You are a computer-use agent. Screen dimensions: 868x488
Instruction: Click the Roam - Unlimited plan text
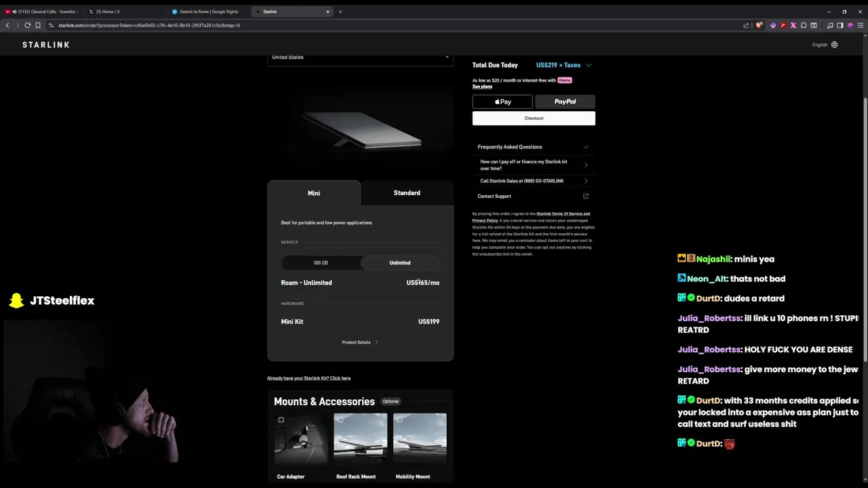307,283
